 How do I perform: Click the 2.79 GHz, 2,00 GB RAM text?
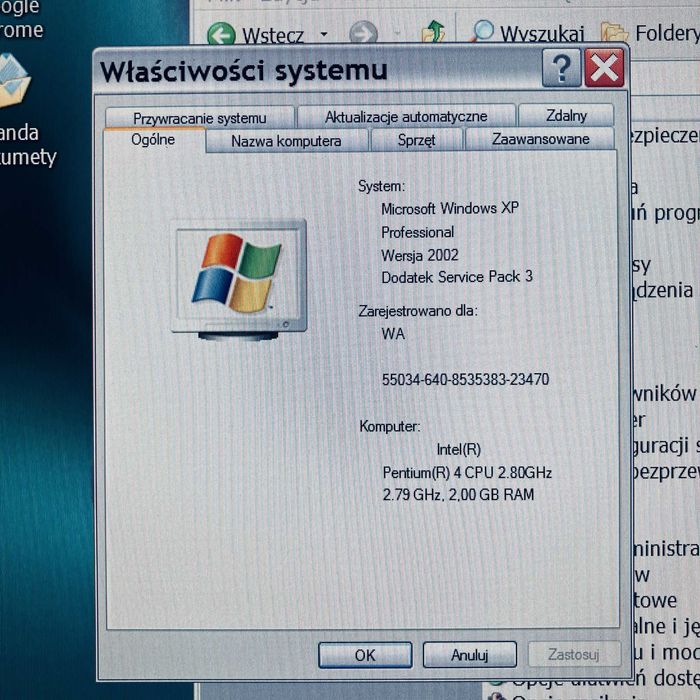click(x=458, y=495)
